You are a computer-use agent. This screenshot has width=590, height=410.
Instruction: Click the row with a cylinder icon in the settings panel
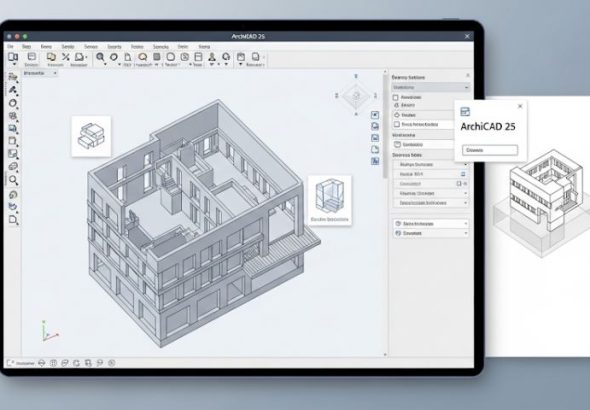coord(423,144)
